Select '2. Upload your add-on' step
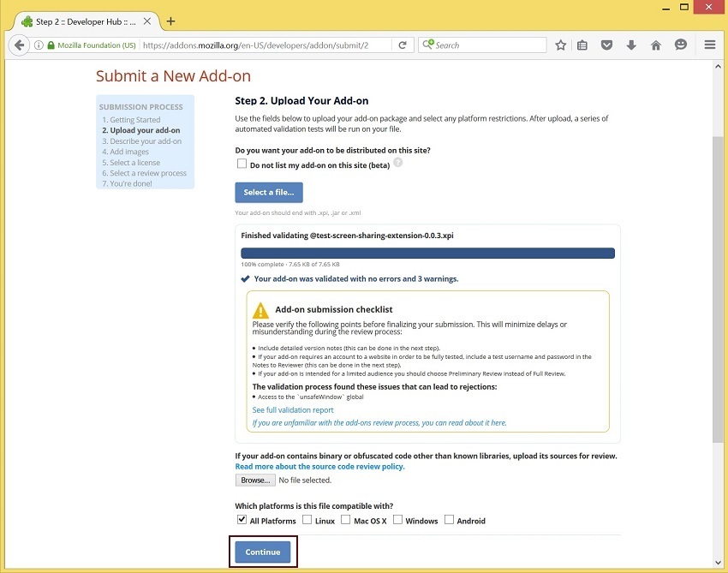The height and width of the screenshot is (573, 728). coord(141,130)
